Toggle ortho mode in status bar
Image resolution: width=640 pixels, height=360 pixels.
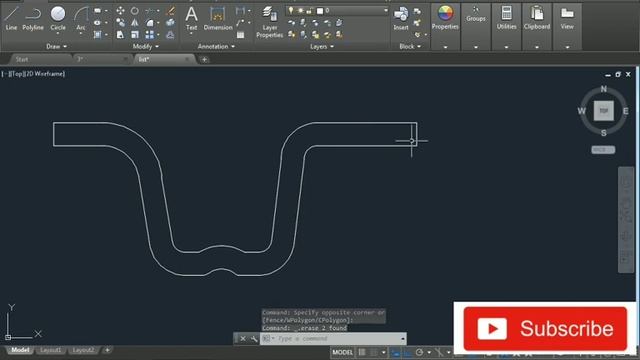point(408,353)
